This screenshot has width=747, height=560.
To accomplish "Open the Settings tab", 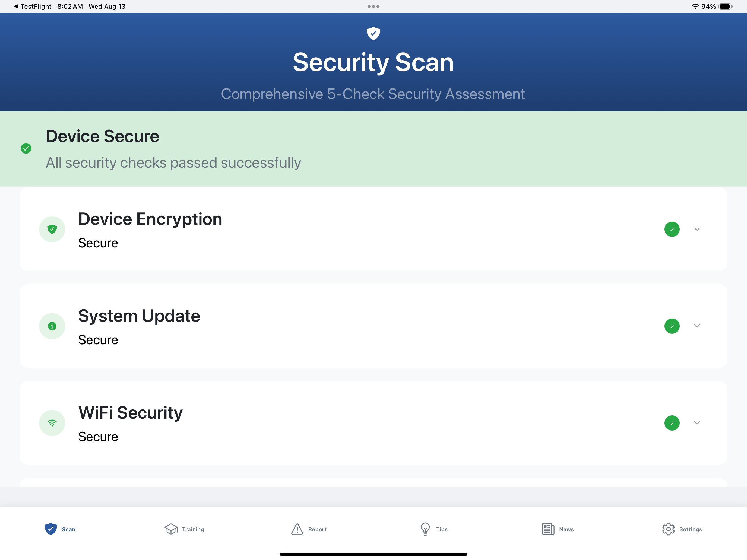I will (682, 529).
